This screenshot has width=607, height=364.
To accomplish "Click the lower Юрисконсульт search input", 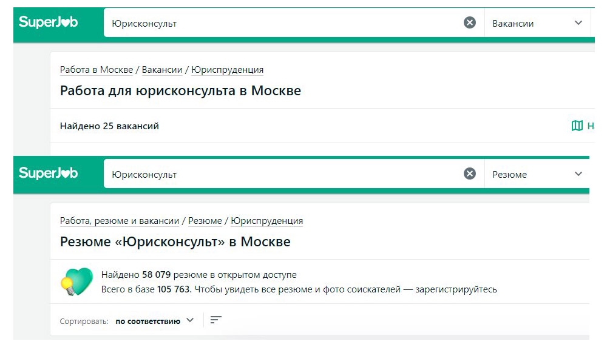I will pos(279,174).
